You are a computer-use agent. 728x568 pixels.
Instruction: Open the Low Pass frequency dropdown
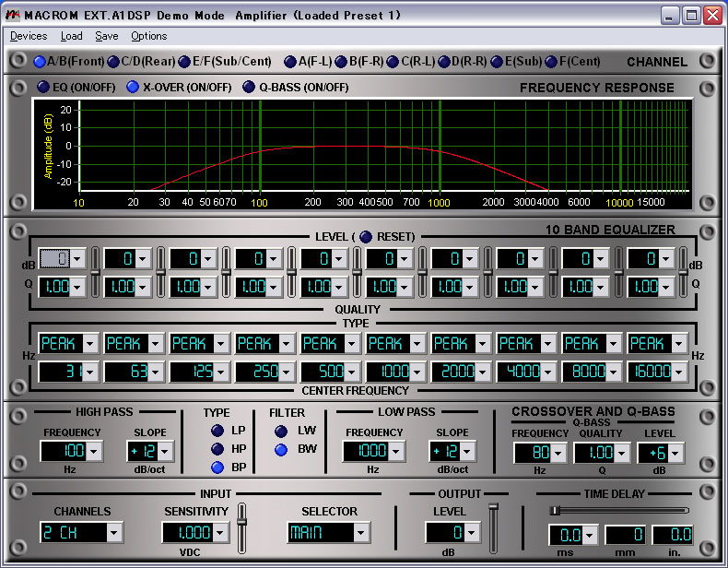395,451
